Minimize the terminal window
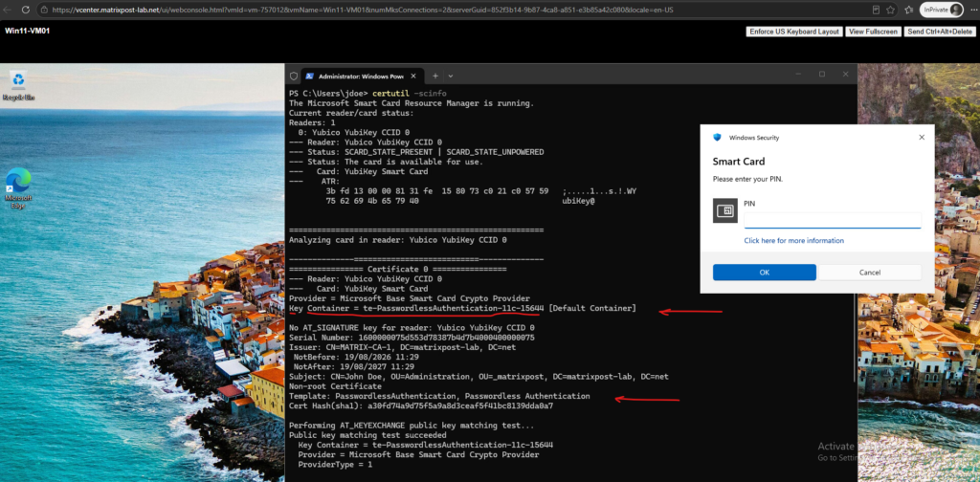Viewport: 980px width, 482px height. pyautogui.click(x=798, y=74)
